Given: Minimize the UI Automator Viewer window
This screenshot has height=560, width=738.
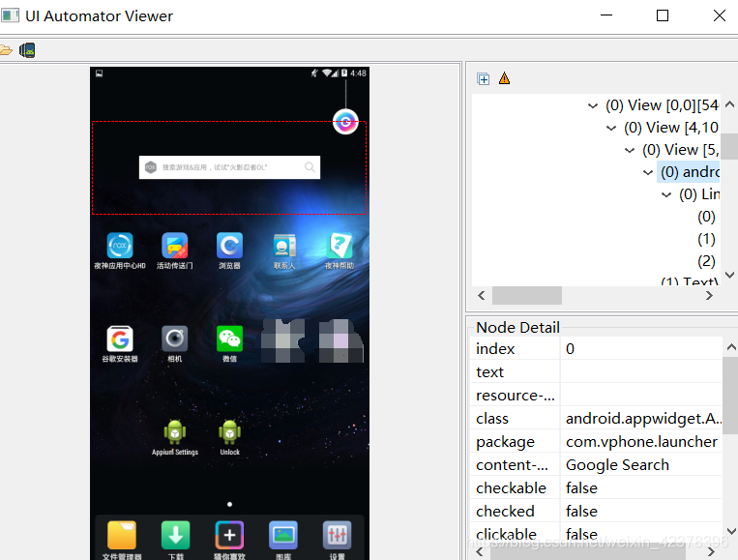Looking at the screenshot, I should (x=606, y=16).
